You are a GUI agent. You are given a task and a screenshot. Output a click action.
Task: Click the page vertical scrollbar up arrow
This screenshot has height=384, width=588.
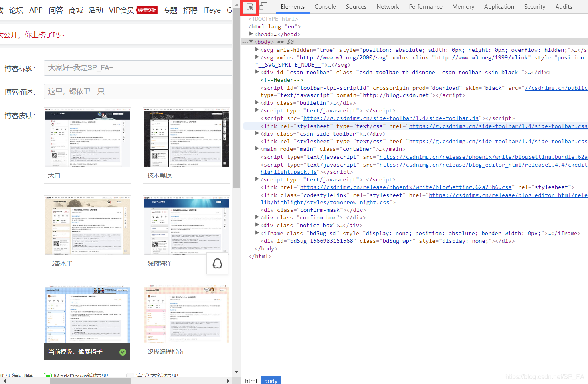[x=236, y=4]
